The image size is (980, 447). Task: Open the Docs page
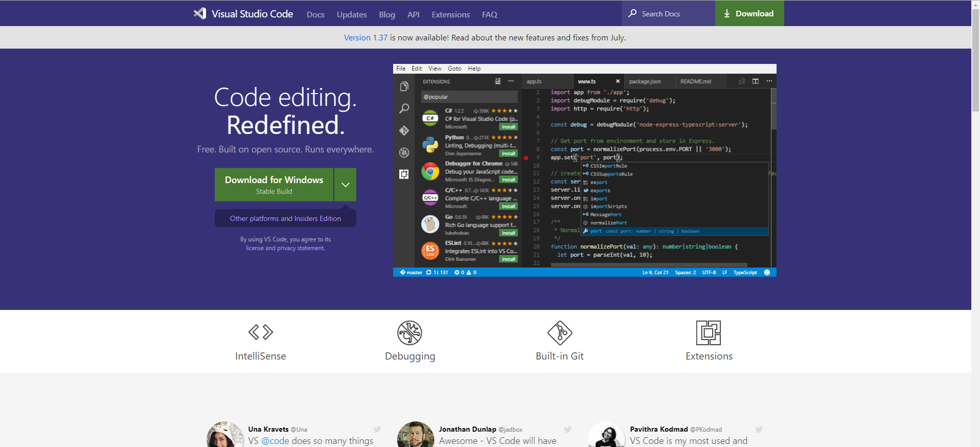coord(315,14)
